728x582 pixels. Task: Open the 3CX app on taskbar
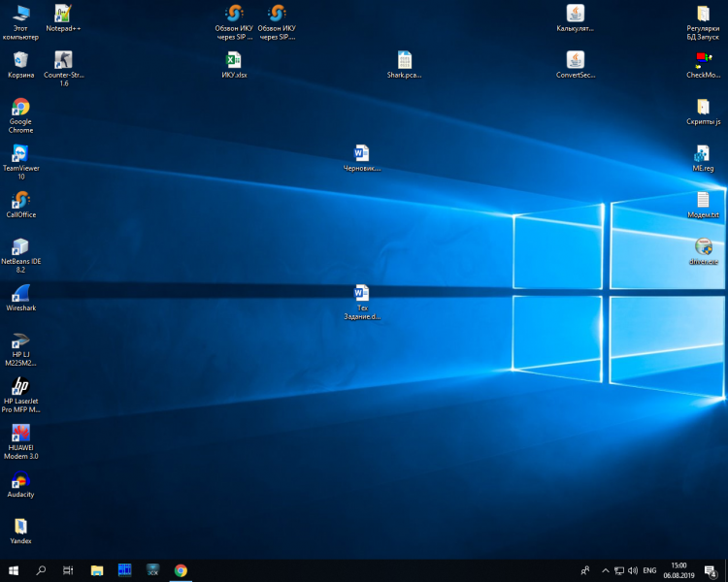[152, 570]
